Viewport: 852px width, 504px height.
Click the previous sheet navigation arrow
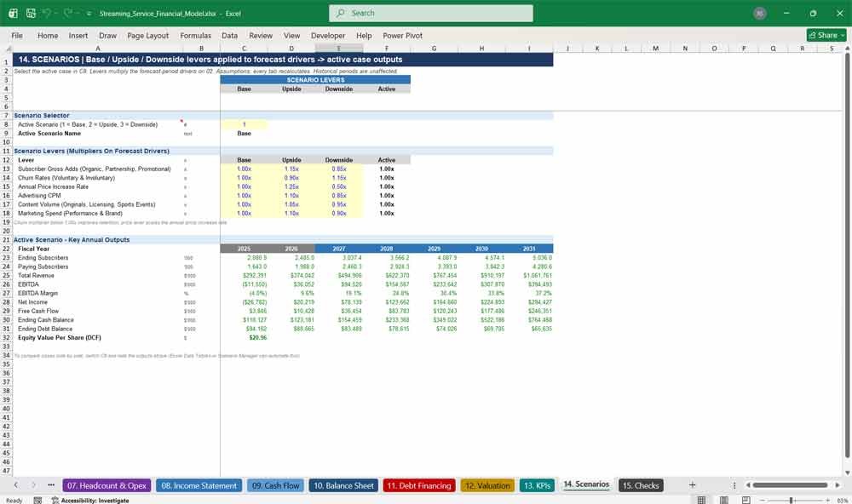[15, 485]
